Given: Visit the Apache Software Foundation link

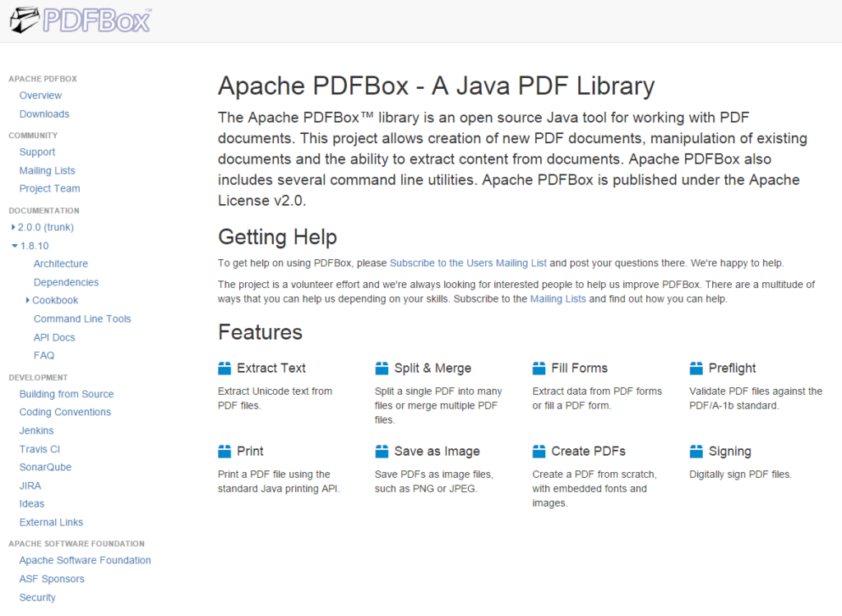Looking at the screenshot, I should (85, 561).
